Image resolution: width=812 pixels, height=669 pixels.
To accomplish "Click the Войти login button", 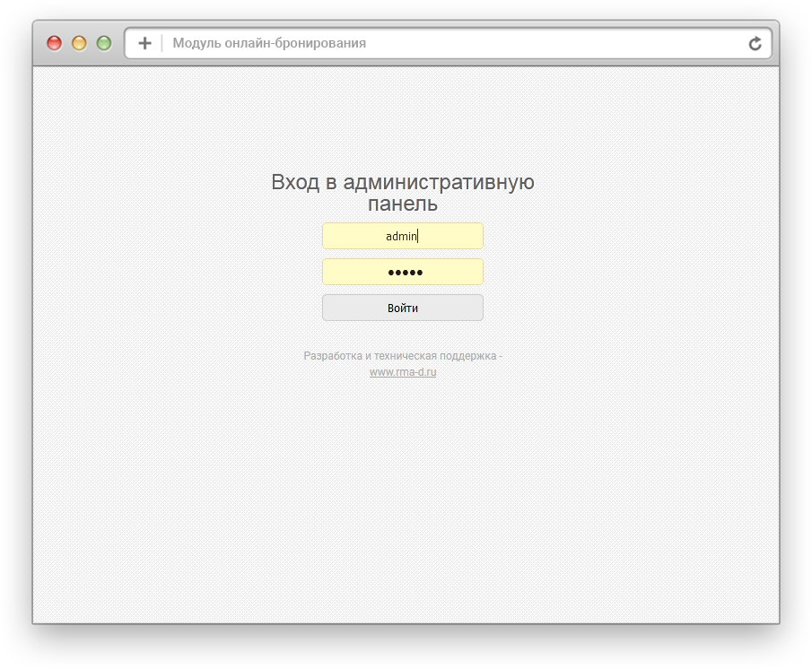I will pyautogui.click(x=402, y=308).
